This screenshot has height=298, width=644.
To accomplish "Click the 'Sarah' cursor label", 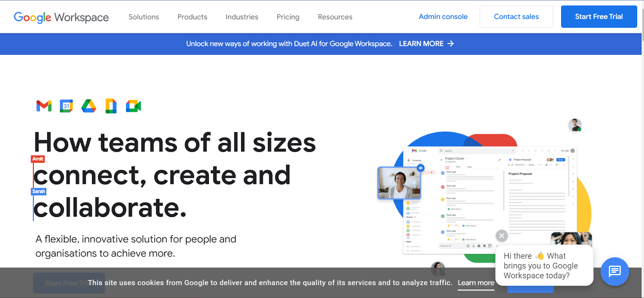I will click(x=39, y=192).
